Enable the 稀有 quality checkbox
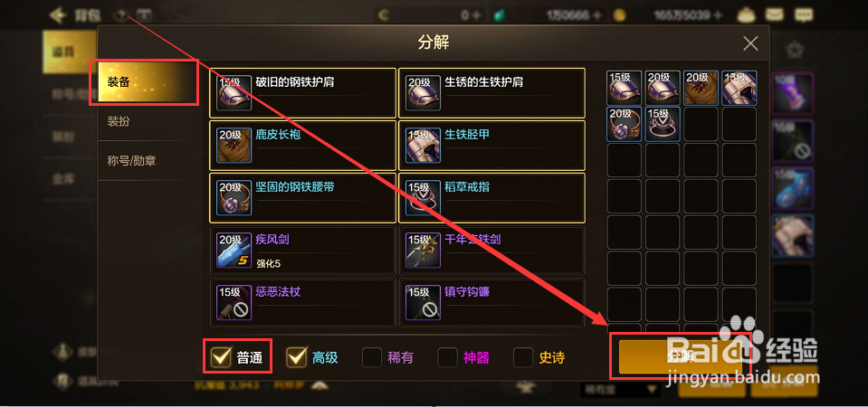This screenshot has height=407, width=868. tap(372, 358)
